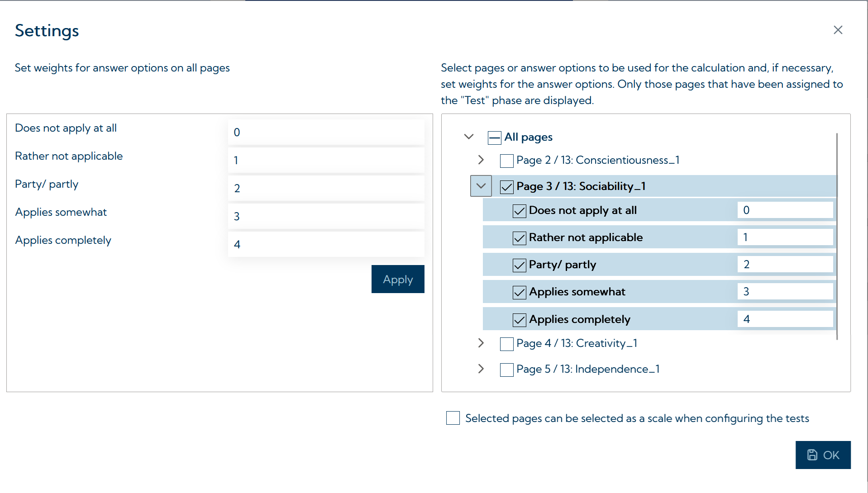Enable Selected pages can be selected as a scale
The width and height of the screenshot is (868, 493).
453,418
